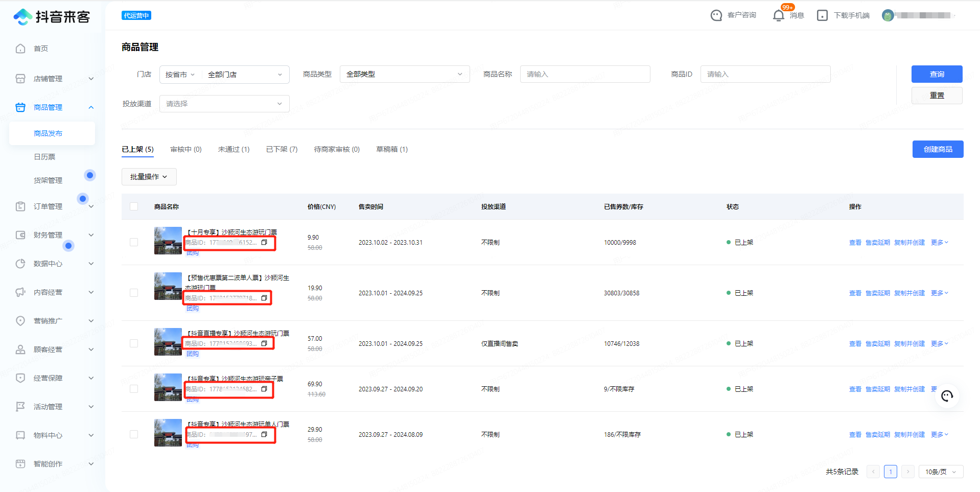Screen dimensions: 980x492
Task: Switch to the 已下架 (7) tab
Action: tap(282, 149)
